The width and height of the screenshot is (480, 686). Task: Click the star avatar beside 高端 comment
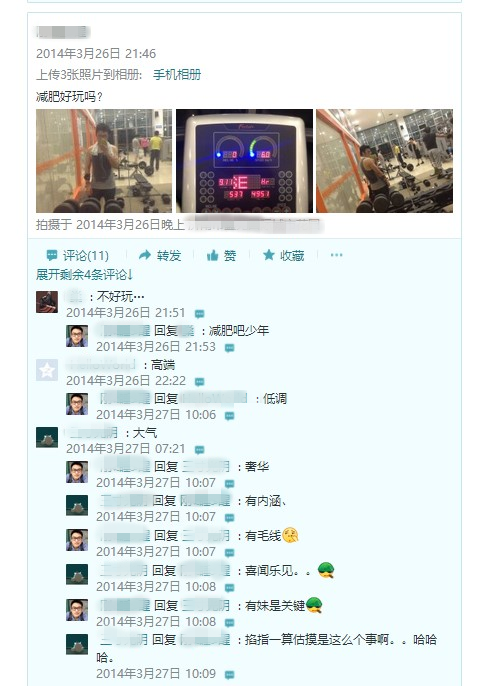(47, 370)
